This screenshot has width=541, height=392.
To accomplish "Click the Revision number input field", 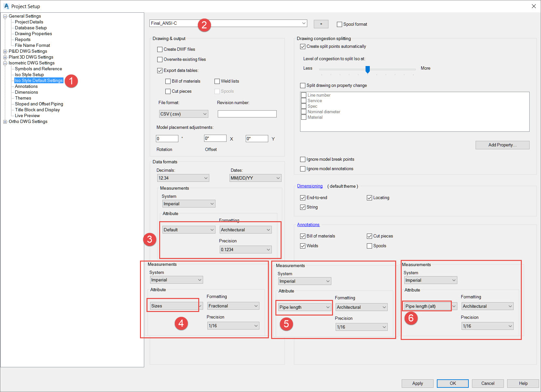I will 247,114.
